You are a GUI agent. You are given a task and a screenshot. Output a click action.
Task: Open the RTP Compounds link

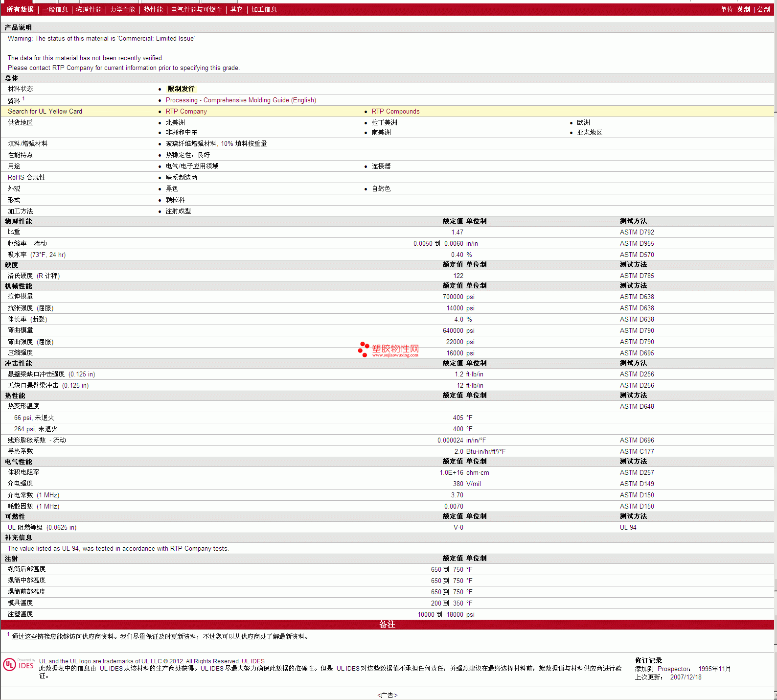395,112
